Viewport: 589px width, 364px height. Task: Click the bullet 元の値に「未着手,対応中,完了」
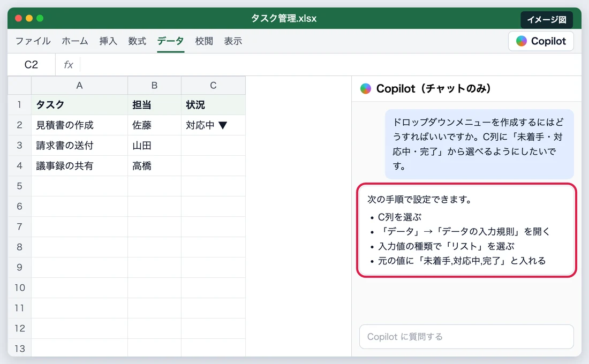462,261
